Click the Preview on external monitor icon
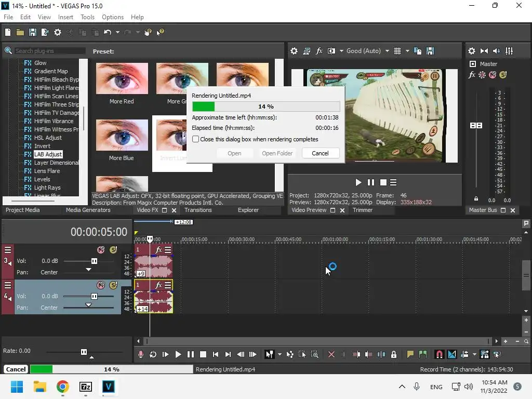Screen dimensions: 532x399 (x=307, y=51)
